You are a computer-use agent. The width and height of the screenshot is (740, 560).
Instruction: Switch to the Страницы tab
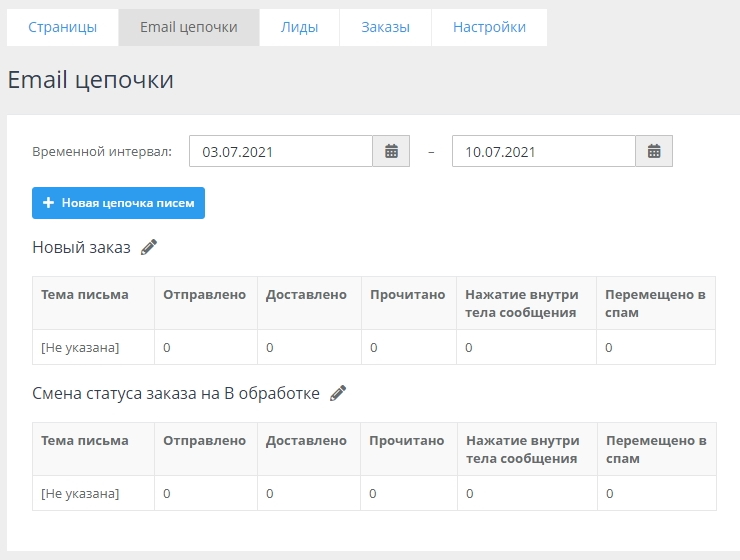tap(62, 27)
